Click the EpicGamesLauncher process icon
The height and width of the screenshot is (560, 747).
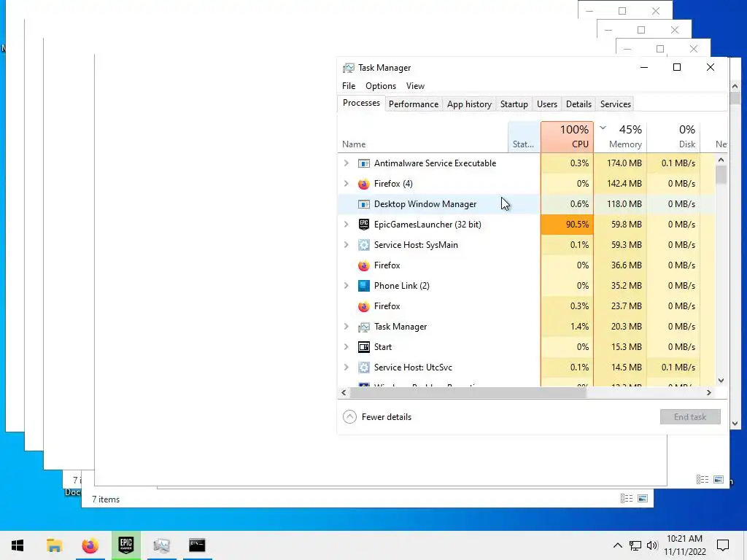click(x=363, y=225)
